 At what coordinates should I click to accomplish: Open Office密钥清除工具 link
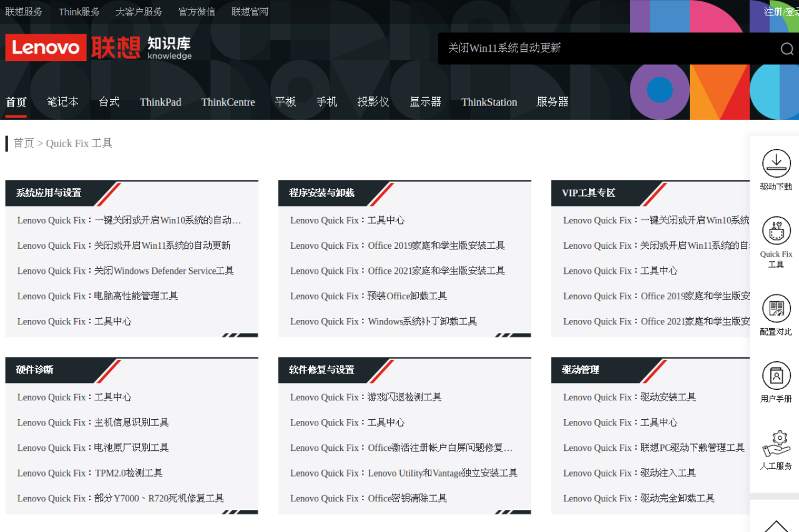click(368, 498)
